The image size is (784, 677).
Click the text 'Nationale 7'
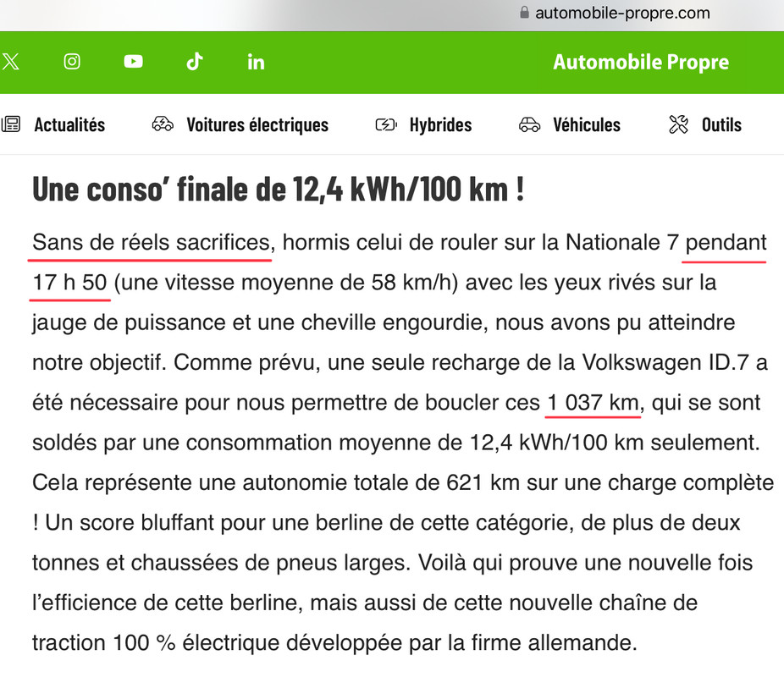point(622,243)
